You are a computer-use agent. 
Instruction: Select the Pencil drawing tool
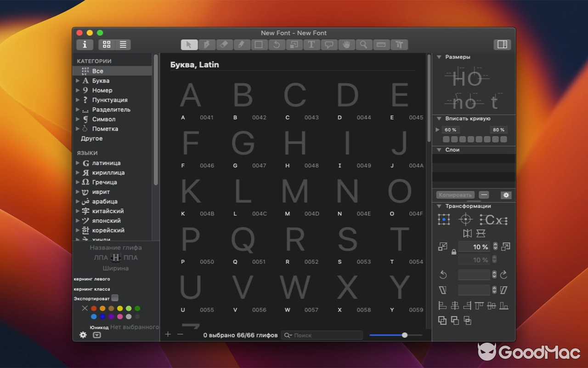point(242,45)
